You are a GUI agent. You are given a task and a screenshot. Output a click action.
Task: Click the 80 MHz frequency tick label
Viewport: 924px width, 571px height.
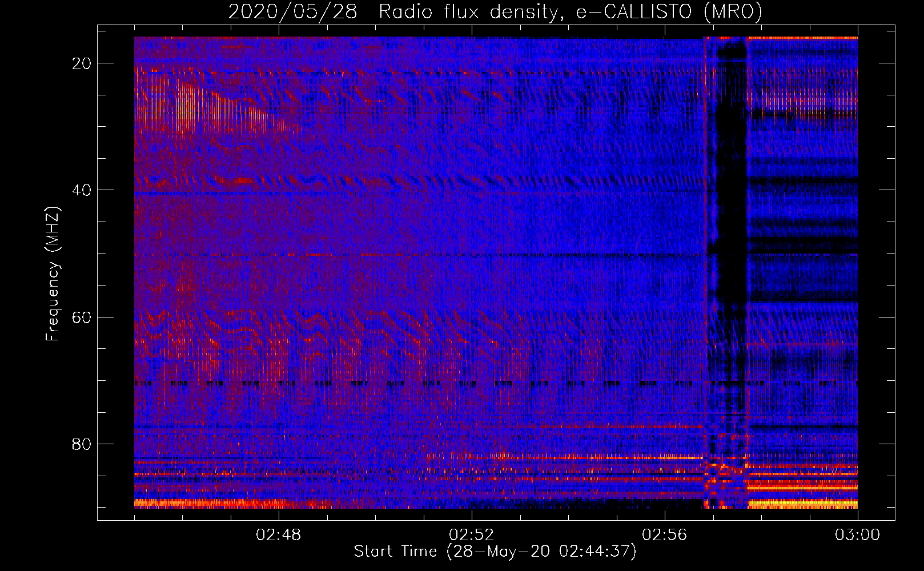pos(82,444)
